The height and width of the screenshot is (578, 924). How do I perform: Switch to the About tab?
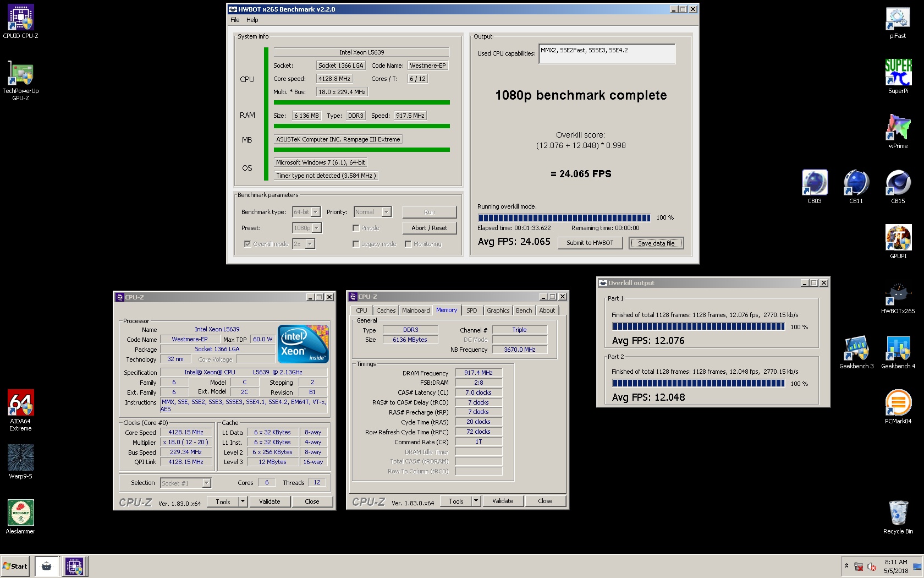pyautogui.click(x=547, y=310)
